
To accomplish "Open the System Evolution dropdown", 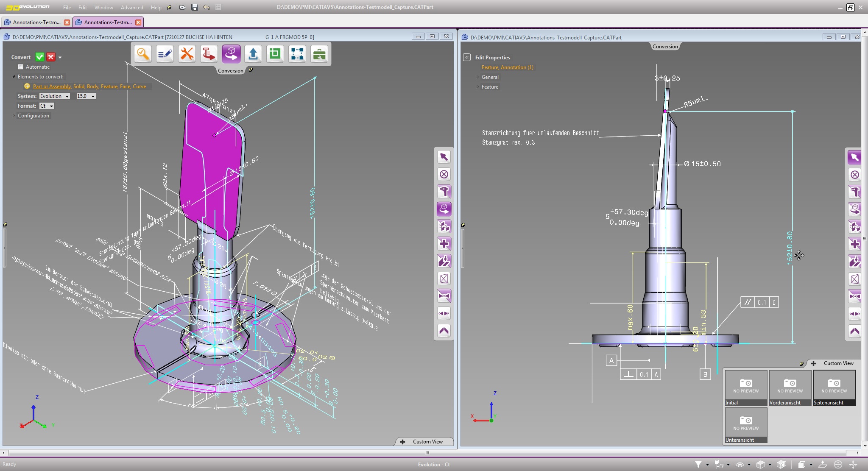I will point(55,96).
